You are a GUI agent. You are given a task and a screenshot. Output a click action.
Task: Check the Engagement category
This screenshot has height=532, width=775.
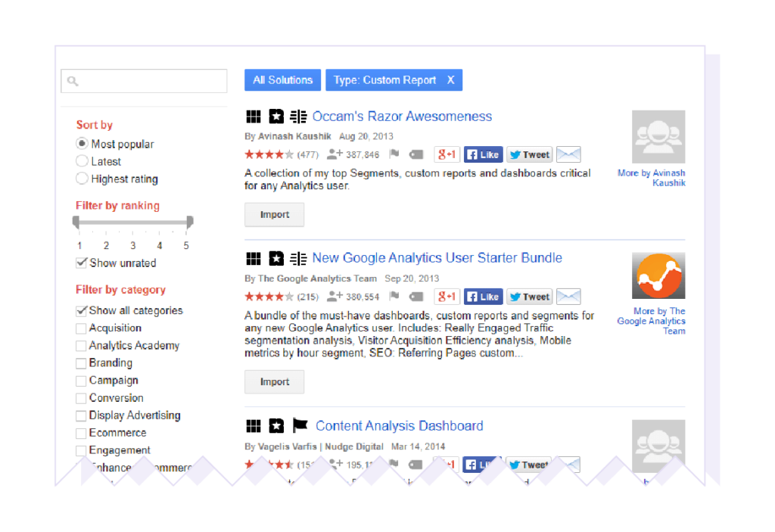pos(81,451)
